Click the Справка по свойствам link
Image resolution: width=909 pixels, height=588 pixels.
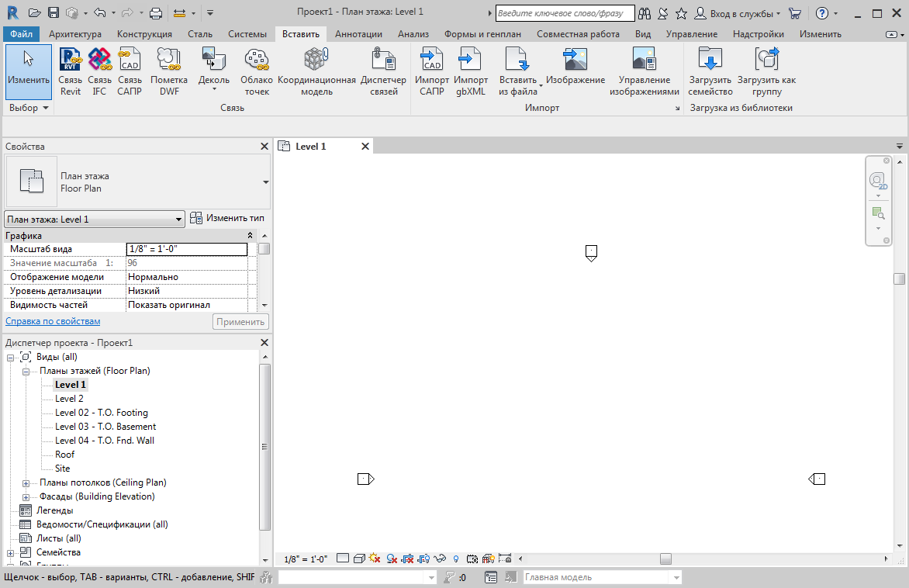coord(53,320)
